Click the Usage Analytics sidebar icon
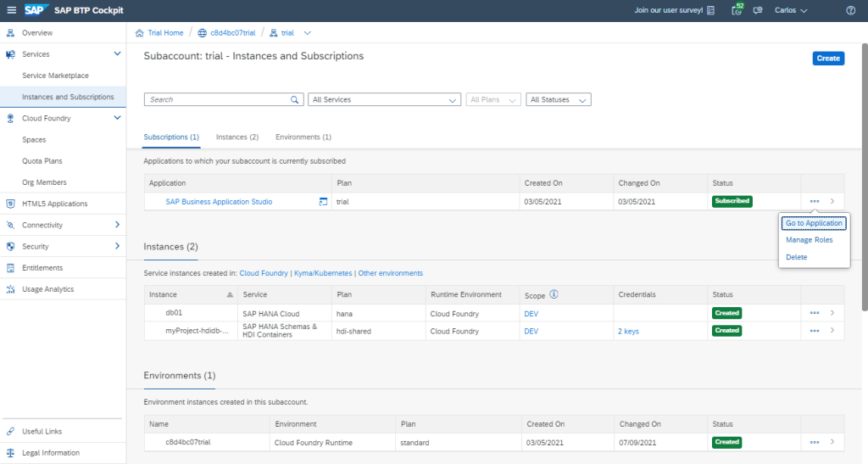 [x=10, y=289]
